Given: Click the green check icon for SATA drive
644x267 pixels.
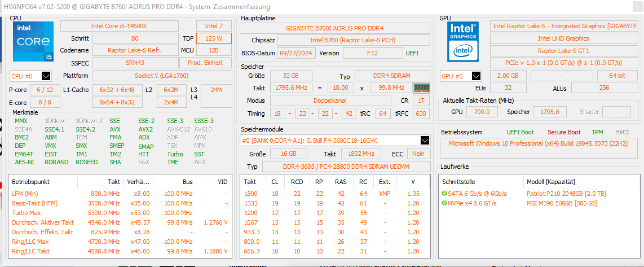Looking at the screenshot, I should coord(444,194).
